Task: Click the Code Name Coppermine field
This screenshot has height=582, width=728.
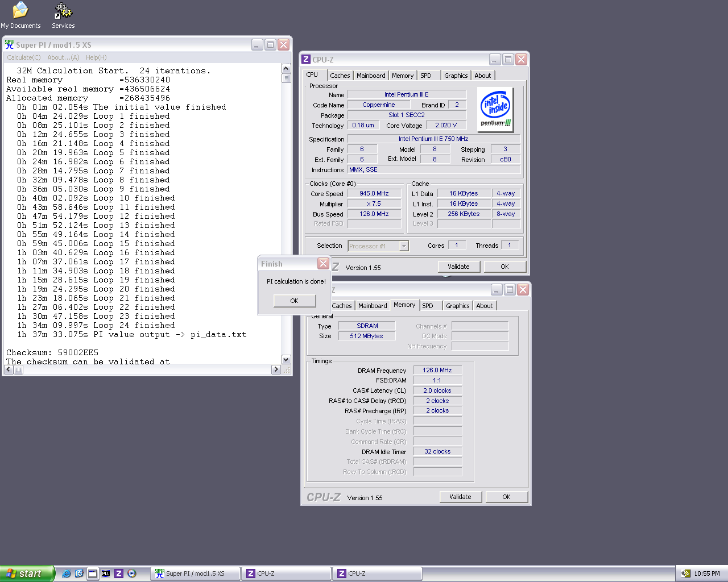Action: [x=379, y=105]
